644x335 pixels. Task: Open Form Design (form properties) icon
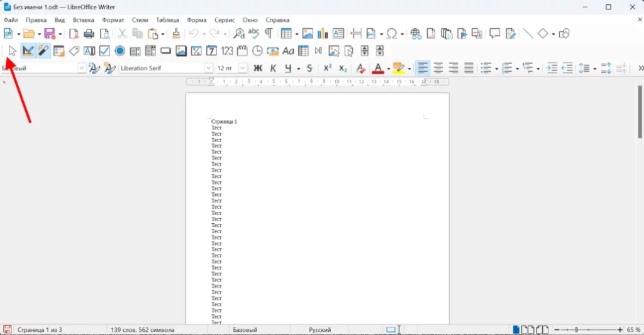[58, 51]
